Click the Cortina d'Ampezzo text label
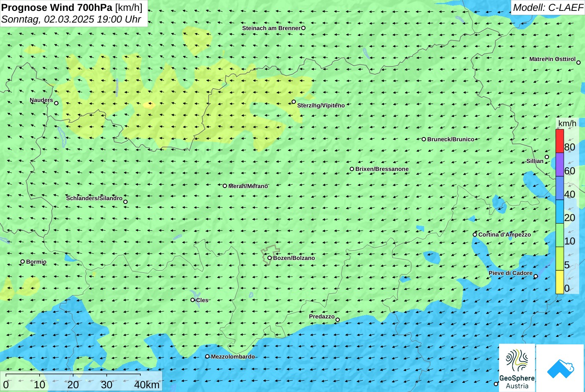The width and height of the screenshot is (585, 392). point(504,234)
